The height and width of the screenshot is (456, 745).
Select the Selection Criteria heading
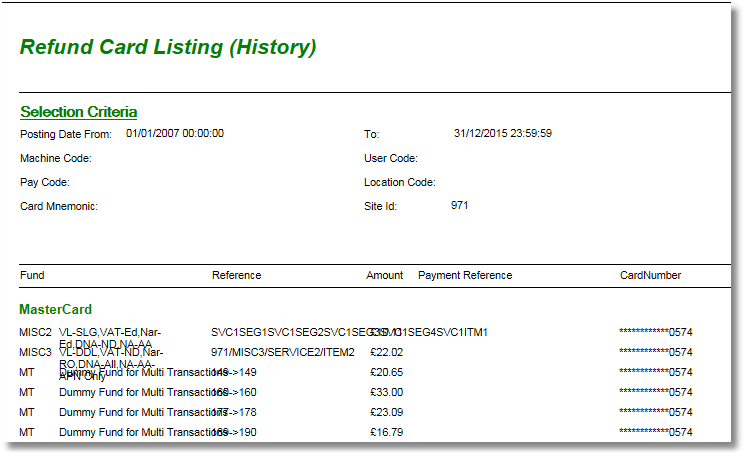(78, 112)
